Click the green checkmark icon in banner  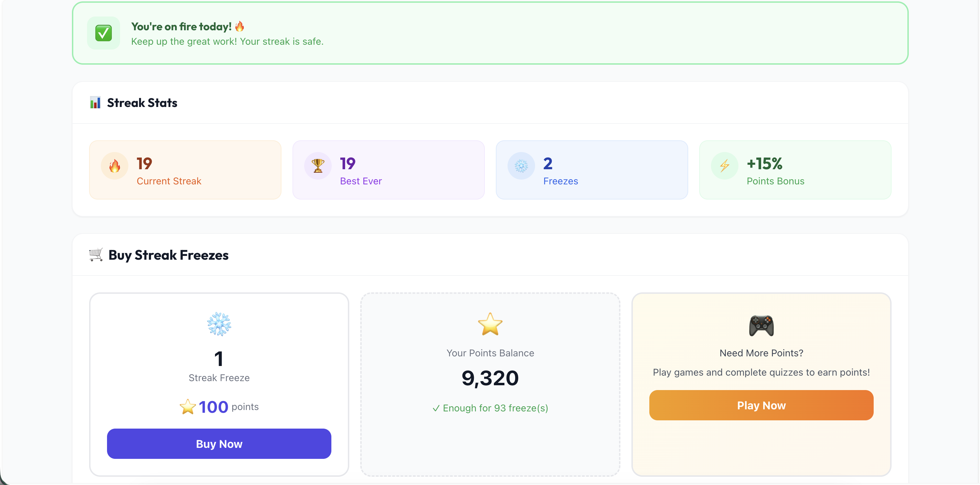pos(103,33)
